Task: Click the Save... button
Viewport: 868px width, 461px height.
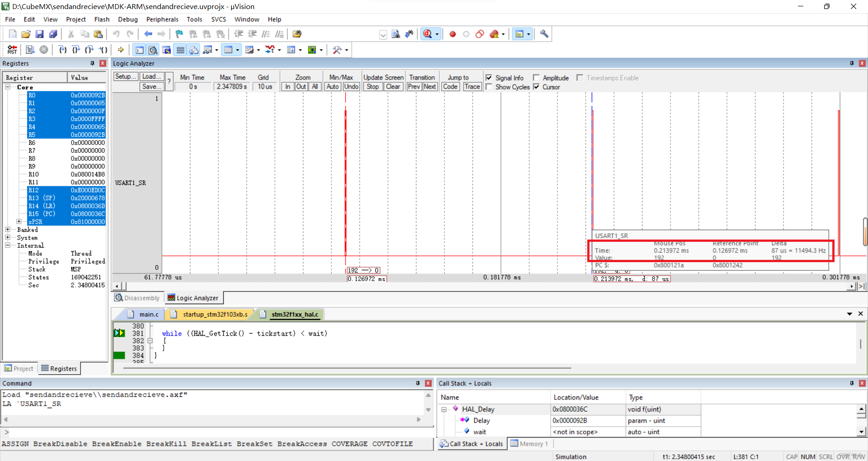Action: [x=151, y=86]
